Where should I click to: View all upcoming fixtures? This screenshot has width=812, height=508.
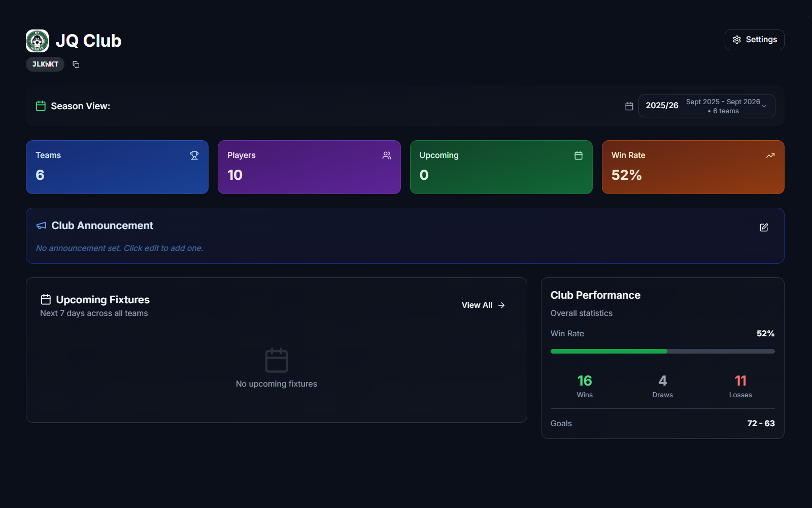(483, 305)
